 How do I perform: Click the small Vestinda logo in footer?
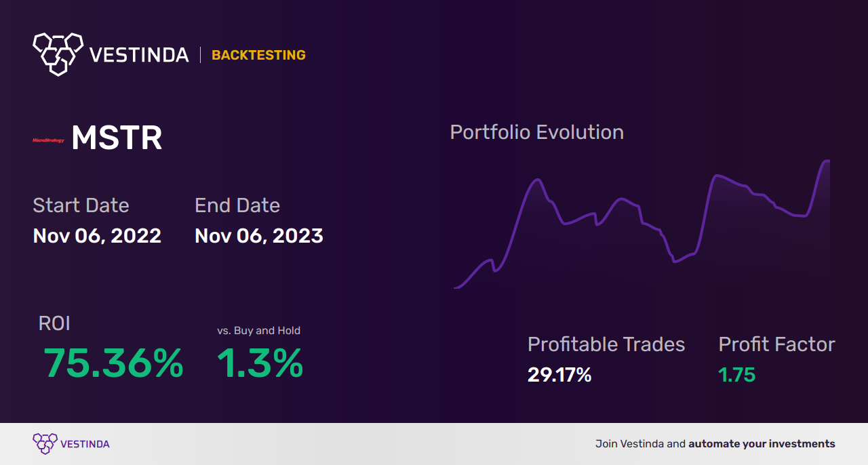(x=45, y=444)
